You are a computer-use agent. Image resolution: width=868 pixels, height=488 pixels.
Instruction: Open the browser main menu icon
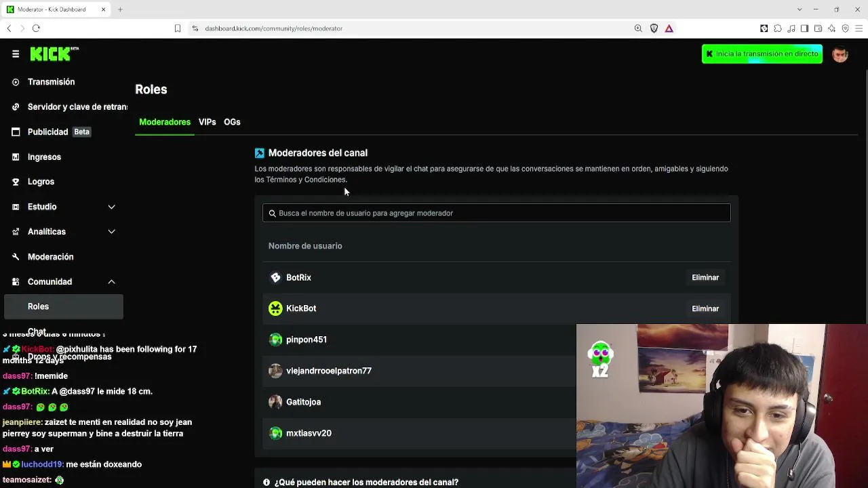pyautogui.click(x=859, y=28)
